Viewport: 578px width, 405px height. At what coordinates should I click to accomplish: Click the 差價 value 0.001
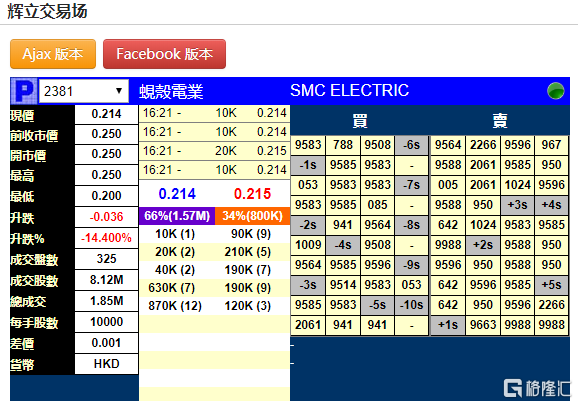tap(107, 343)
